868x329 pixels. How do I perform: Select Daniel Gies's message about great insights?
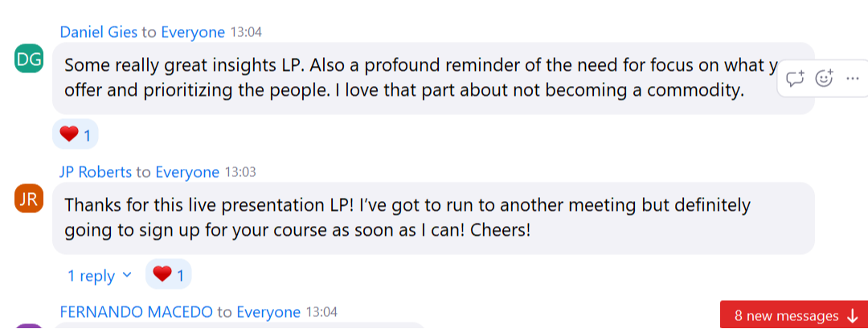click(402, 78)
